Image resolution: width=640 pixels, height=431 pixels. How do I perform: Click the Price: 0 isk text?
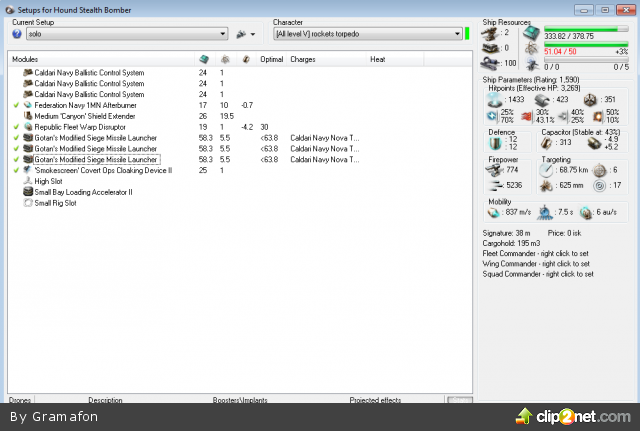point(564,233)
